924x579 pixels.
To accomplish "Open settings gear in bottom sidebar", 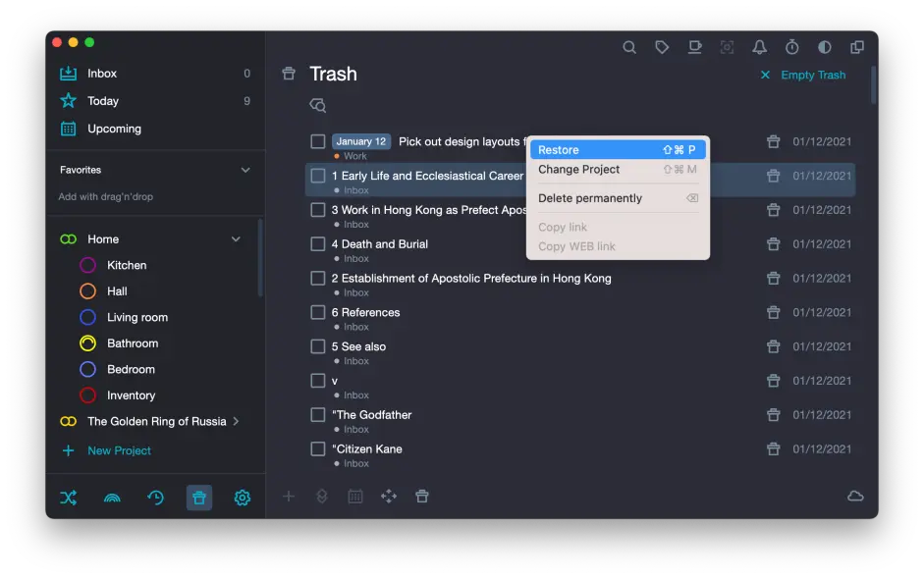I will [x=242, y=498].
